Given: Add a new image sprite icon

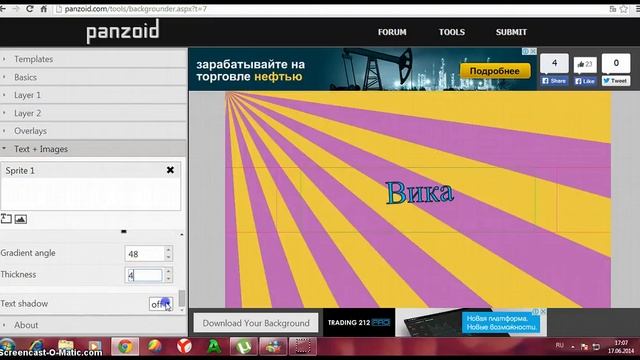Looking at the screenshot, I should (21, 219).
